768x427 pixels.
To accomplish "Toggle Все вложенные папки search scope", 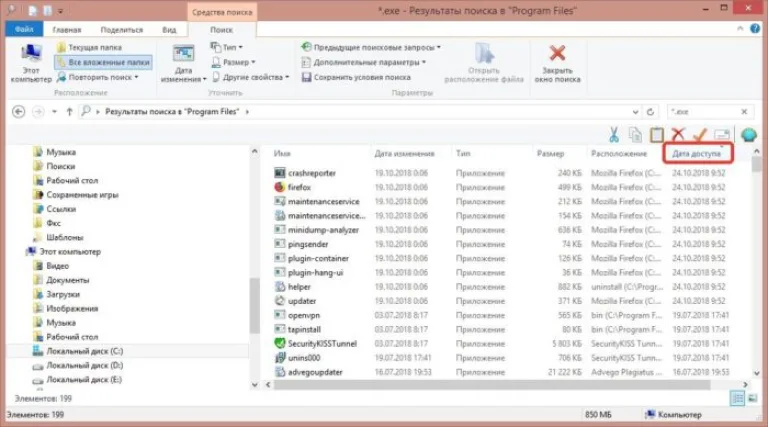I will click(x=103, y=62).
